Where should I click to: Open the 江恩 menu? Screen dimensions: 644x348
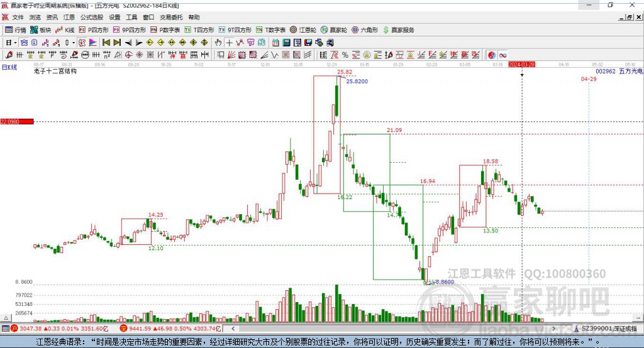click(69, 17)
